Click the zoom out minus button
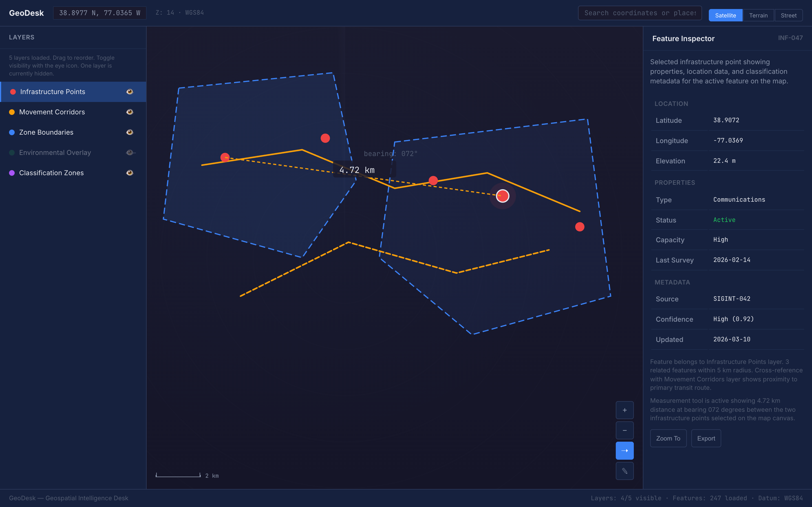This screenshot has height=507, width=812. coord(625,430)
